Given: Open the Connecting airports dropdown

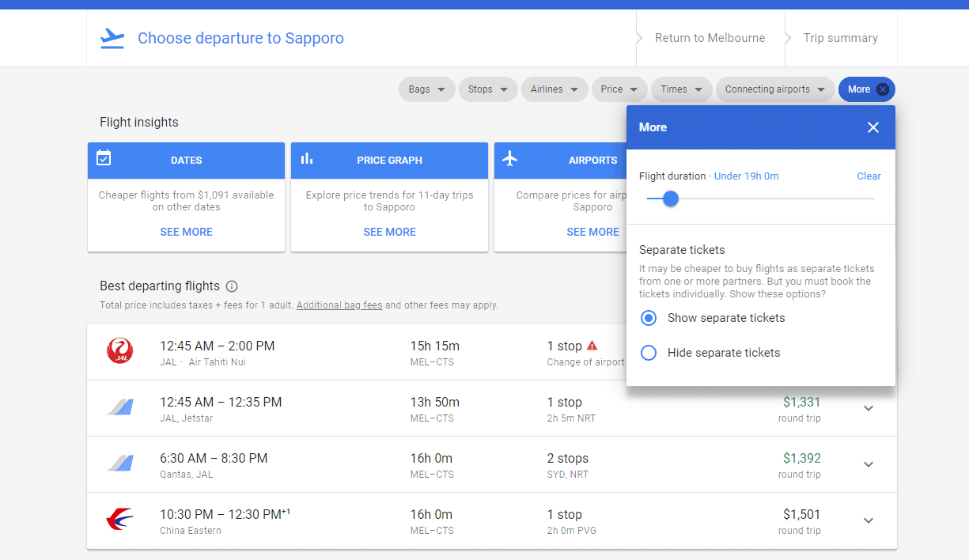Looking at the screenshot, I should tap(775, 89).
